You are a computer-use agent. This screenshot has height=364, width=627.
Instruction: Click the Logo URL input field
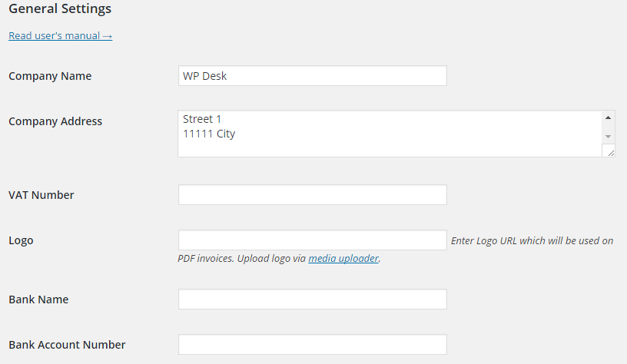pos(312,240)
